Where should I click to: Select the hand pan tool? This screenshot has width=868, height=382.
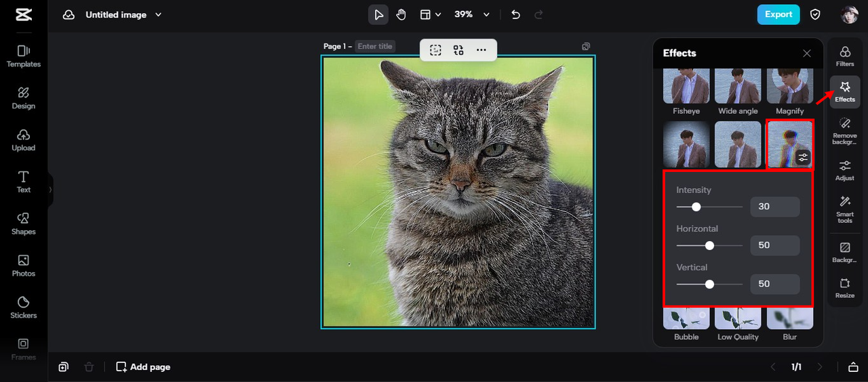point(401,14)
